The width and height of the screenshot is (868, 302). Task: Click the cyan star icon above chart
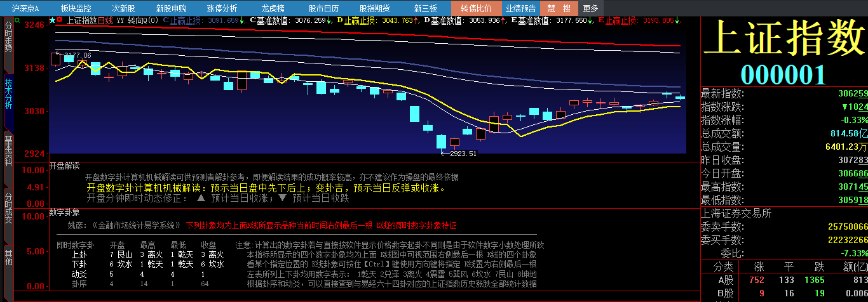click(x=53, y=20)
